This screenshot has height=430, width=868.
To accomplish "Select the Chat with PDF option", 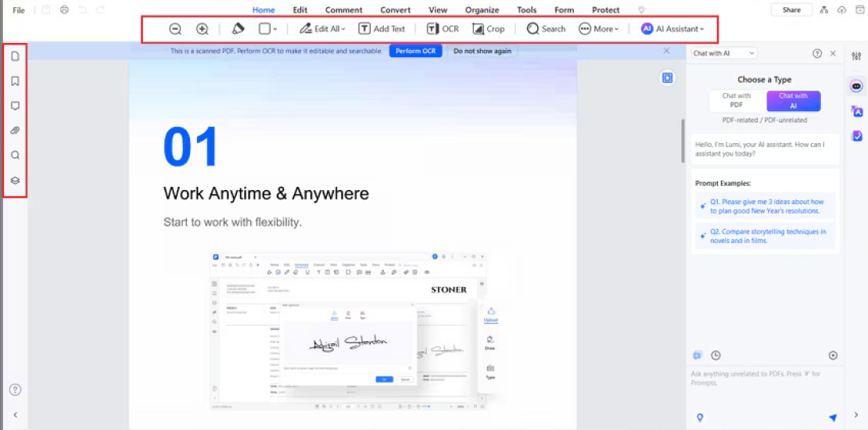I will pyautogui.click(x=737, y=100).
